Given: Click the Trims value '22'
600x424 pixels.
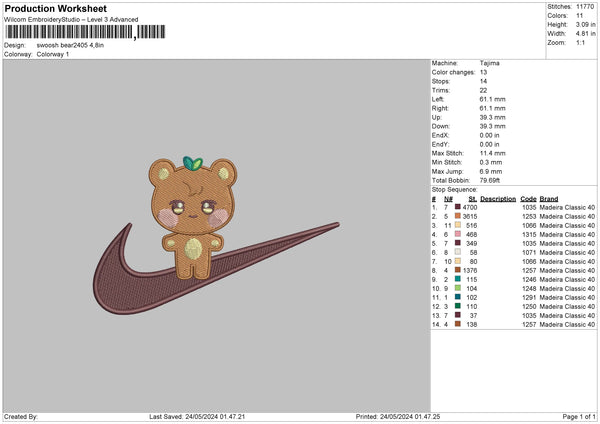Looking at the screenshot, I should pos(483,90).
